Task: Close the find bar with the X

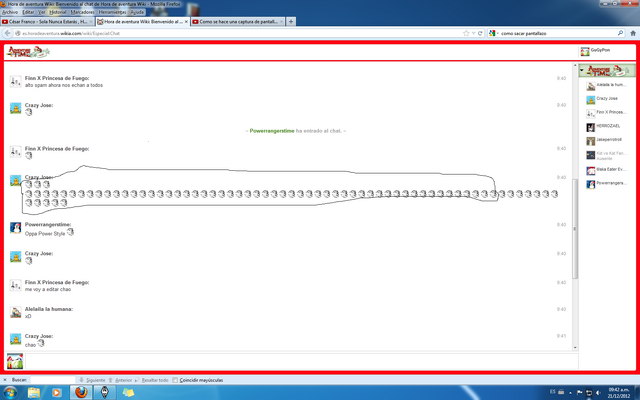Action: 5,380
